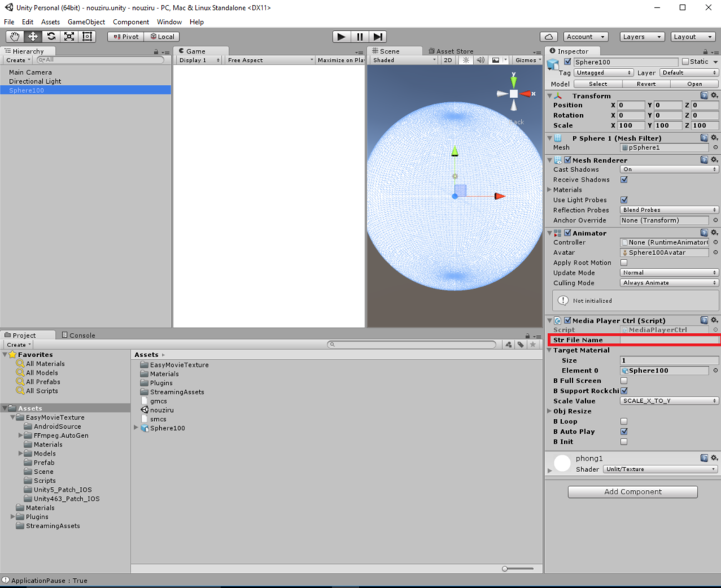Disable the B Auto Play checkbox
Image resolution: width=721 pixels, height=588 pixels.
[624, 432]
